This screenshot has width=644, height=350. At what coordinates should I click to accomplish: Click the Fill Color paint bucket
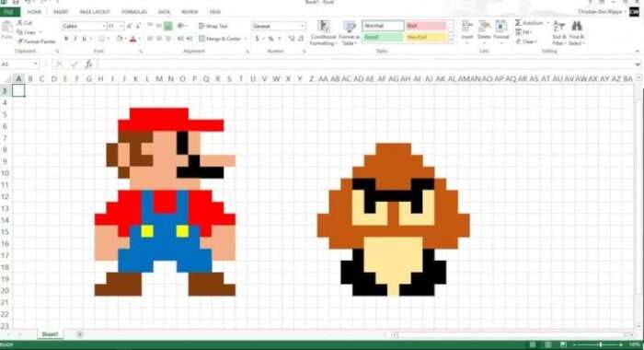pos(120,39)
